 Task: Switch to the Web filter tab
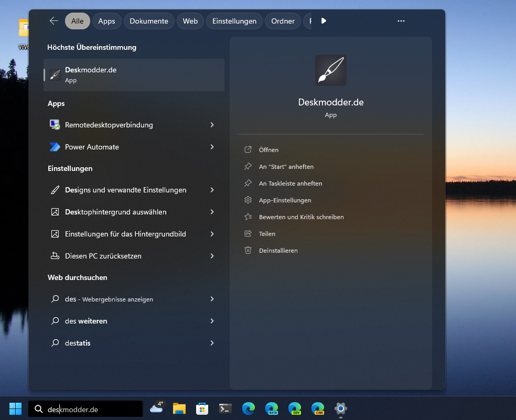(190, 21)
